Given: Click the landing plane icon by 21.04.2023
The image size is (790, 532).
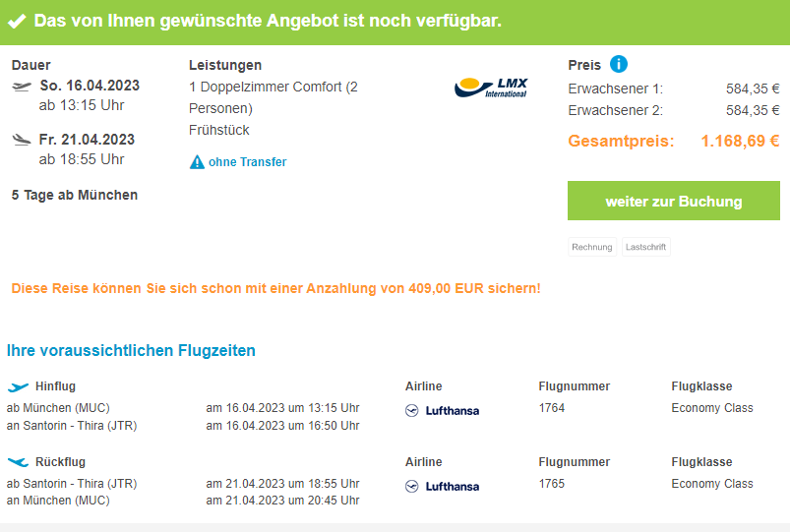Looking at the screenshot, I should pos(22,140).
